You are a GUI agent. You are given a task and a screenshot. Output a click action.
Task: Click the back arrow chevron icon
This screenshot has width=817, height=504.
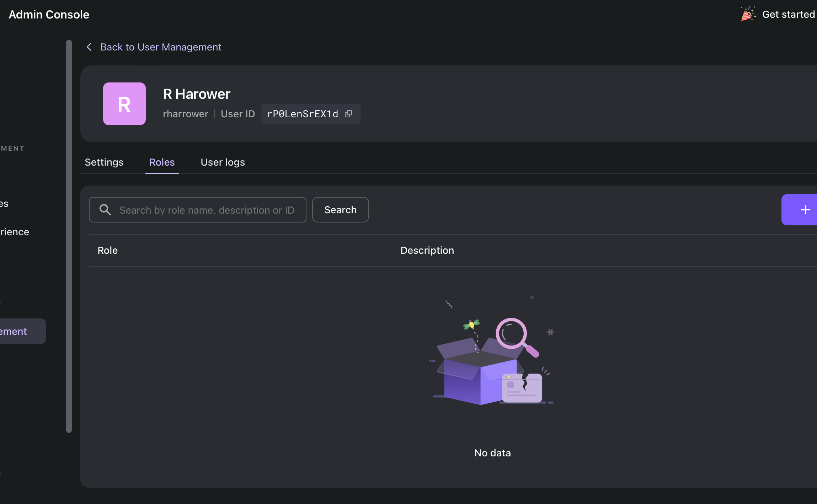coord(89,47)
